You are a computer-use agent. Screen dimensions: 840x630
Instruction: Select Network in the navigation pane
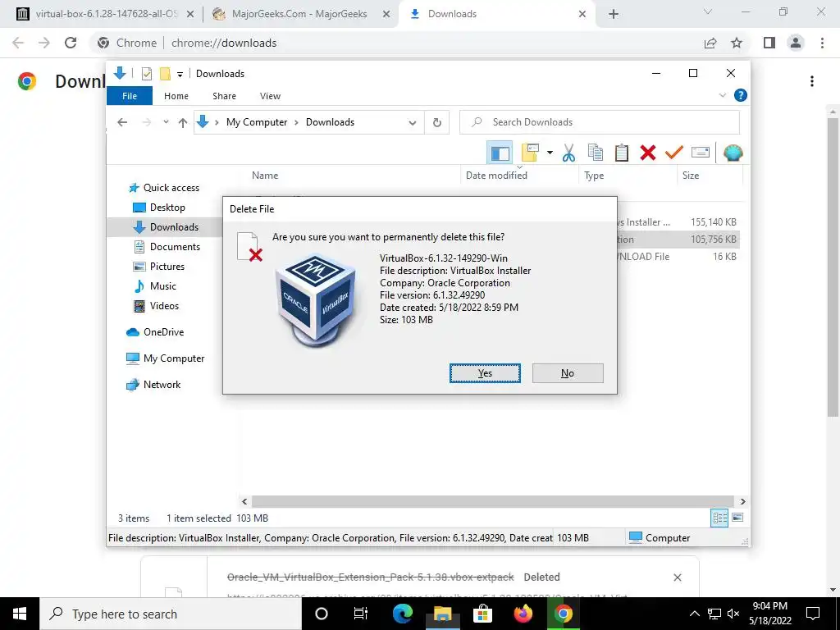[x=153, y=385]
